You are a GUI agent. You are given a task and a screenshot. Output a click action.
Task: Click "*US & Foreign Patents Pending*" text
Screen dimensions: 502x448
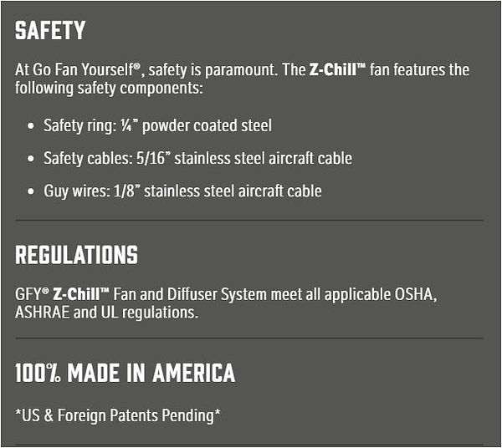(x=118, y=415)
